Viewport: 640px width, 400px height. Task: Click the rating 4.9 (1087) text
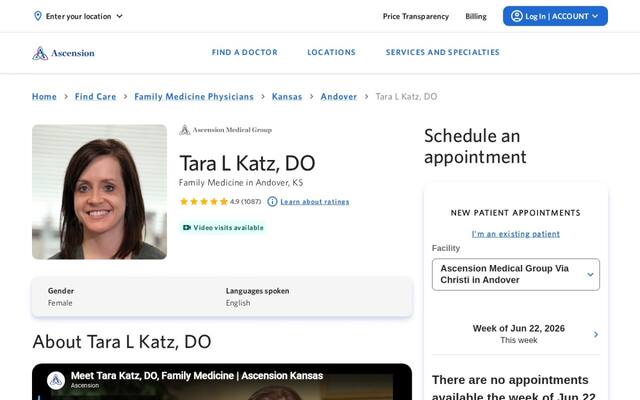245,202
